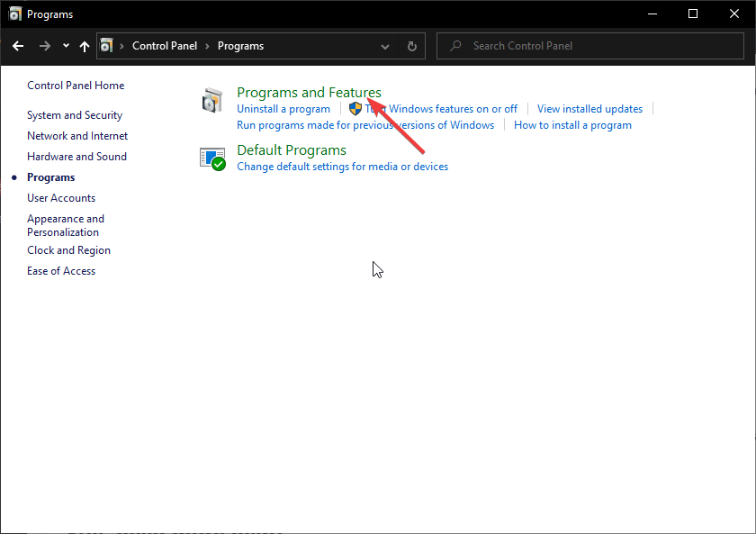Click the address bar Control Panel icon
Screen dimensions: 756x534
[x=106, y=46]
